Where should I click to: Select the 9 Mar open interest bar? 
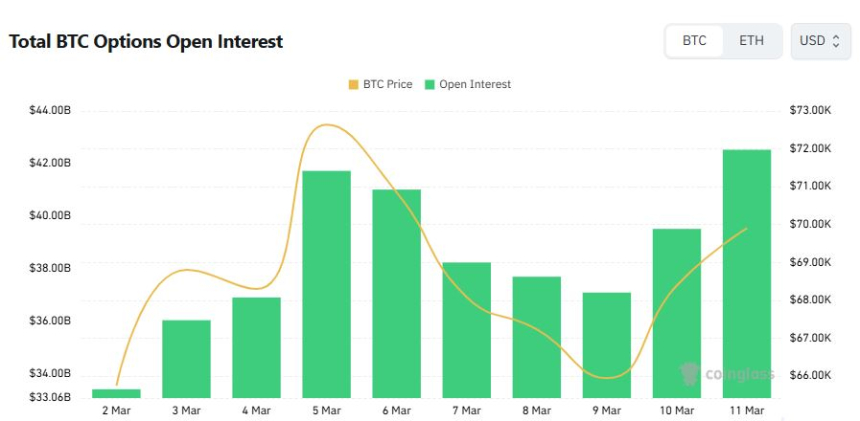pos(607,344)
